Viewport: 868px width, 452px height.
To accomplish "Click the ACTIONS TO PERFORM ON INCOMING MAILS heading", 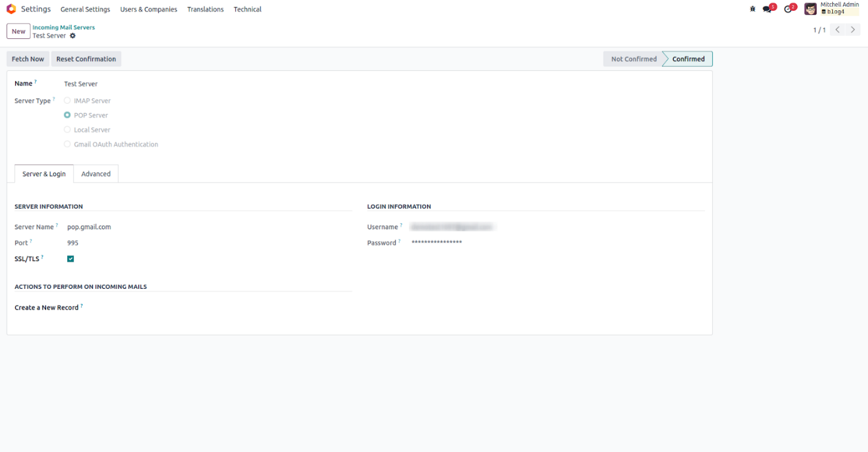I will pos(81,286).
